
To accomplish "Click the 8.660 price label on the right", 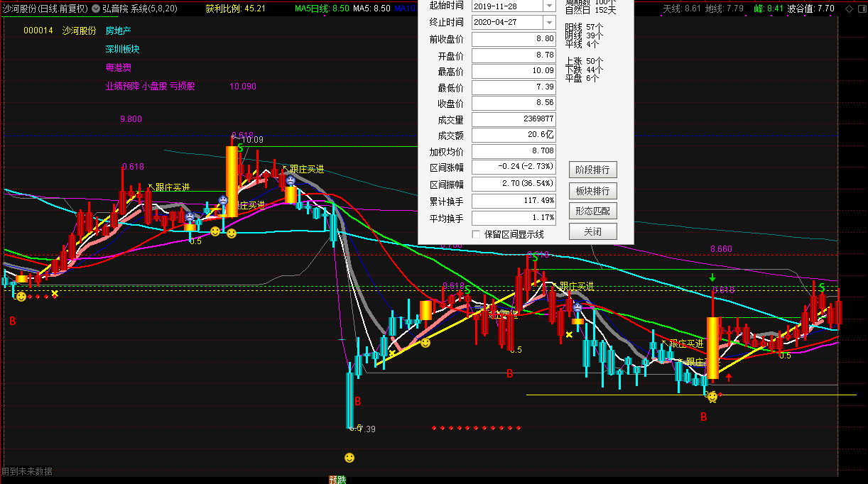I will point(721,249).
